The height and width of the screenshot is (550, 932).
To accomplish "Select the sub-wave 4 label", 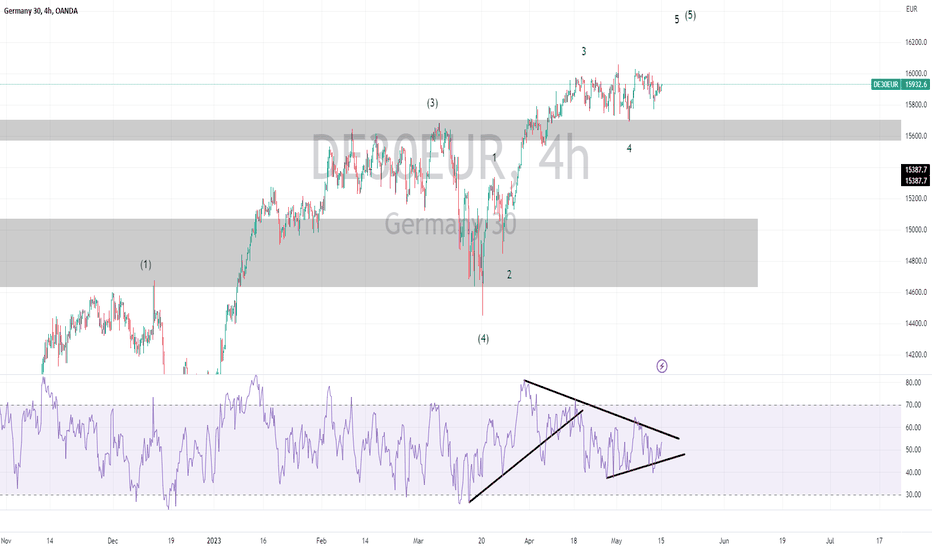I will tap(629, 148).
